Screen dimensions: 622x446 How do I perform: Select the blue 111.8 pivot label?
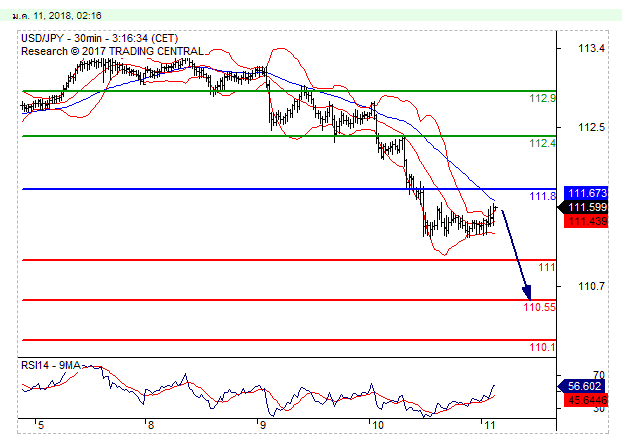coord(542,196)
